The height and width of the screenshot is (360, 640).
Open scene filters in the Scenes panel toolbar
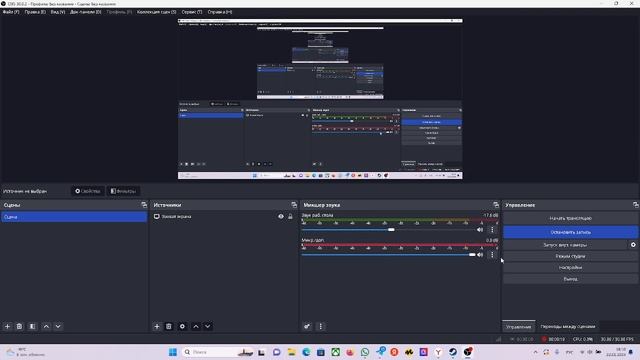[33, 327]
